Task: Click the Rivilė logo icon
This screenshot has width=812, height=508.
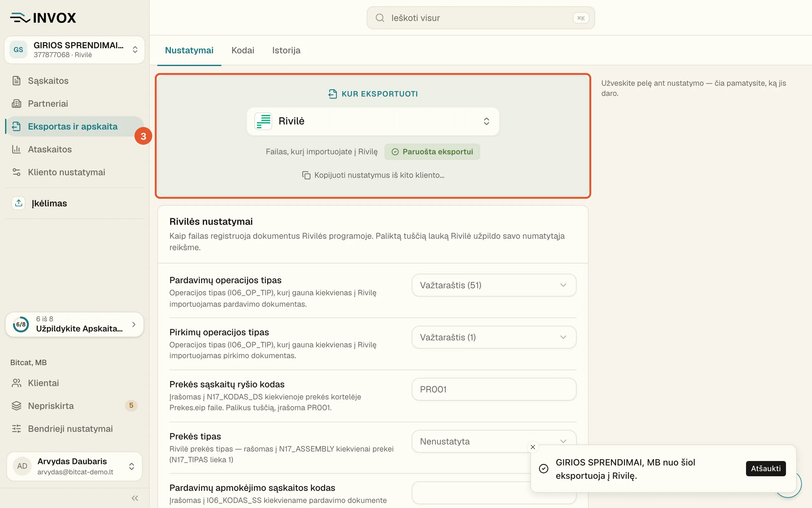Action: click(263, 121)
